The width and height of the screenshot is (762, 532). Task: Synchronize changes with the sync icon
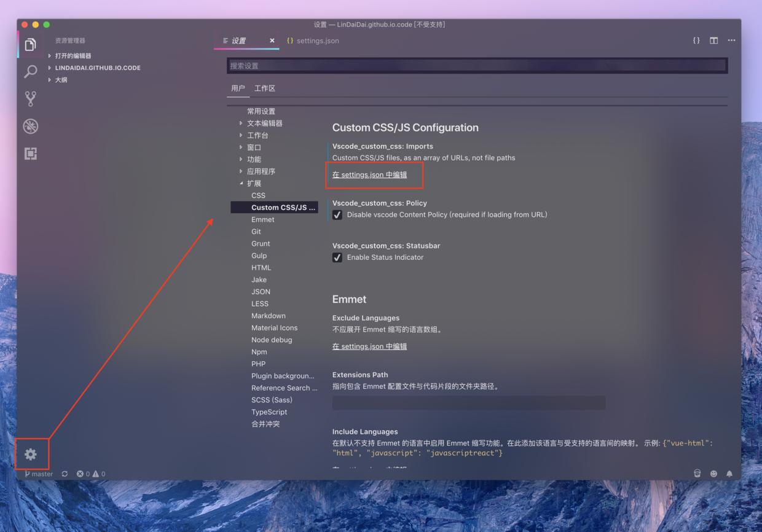click(65, 474)
